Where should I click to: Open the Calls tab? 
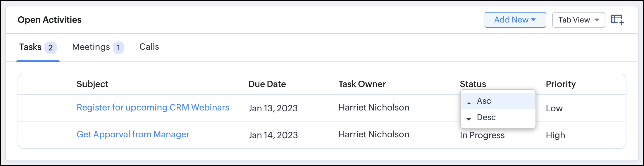[x=149, y=47]
